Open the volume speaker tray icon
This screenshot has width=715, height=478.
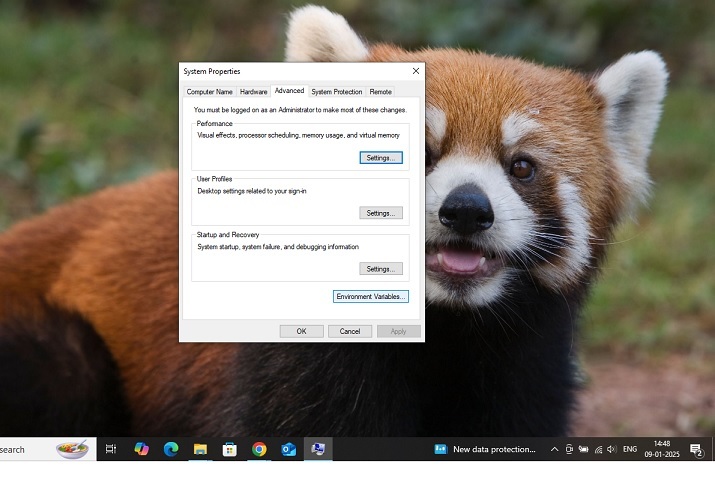(612, 449)
